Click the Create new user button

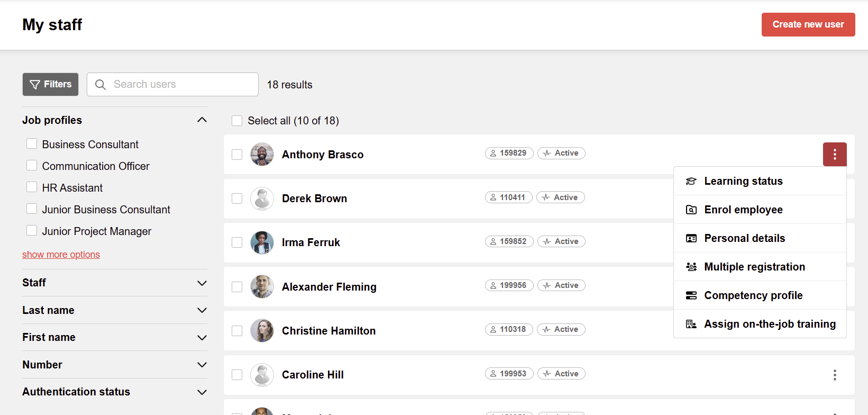click(808, 24)
